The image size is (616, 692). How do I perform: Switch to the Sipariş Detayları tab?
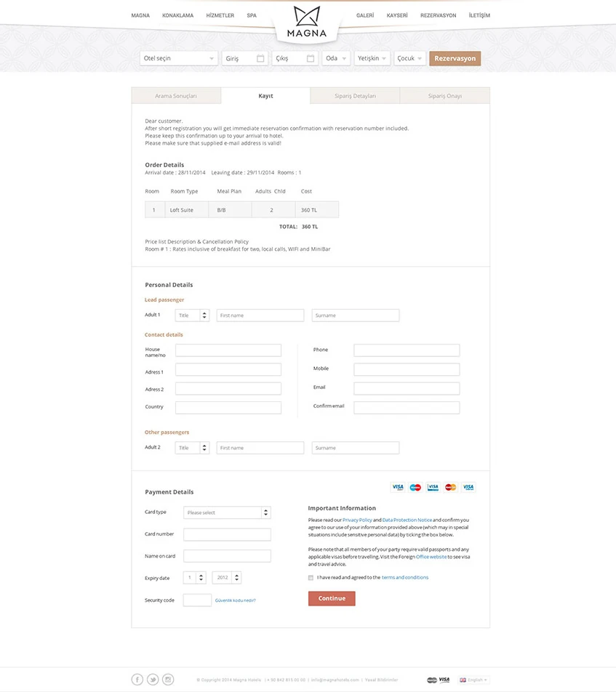point(355,96)
